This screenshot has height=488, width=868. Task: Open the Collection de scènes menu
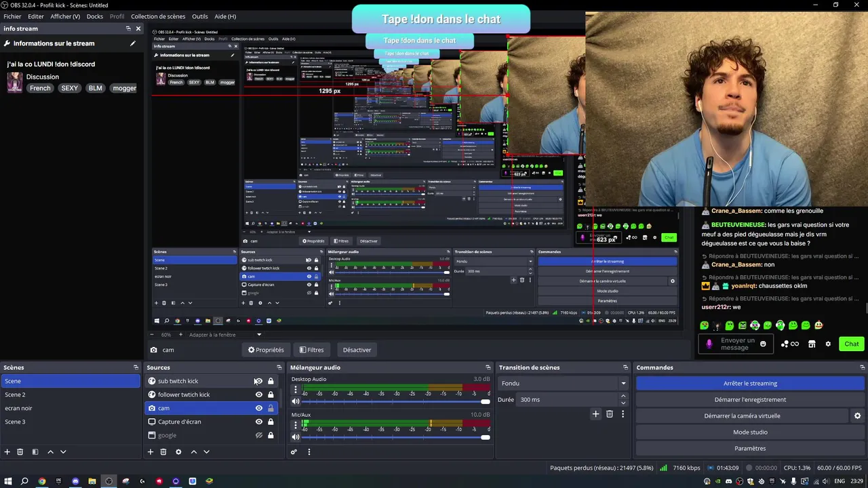158,16
